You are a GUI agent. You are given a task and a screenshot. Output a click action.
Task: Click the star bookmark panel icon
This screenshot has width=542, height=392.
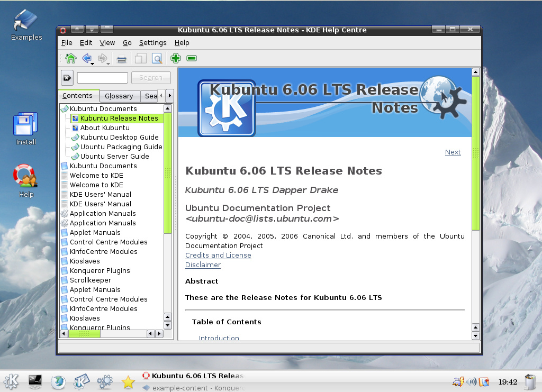click(x=128, y=382)
